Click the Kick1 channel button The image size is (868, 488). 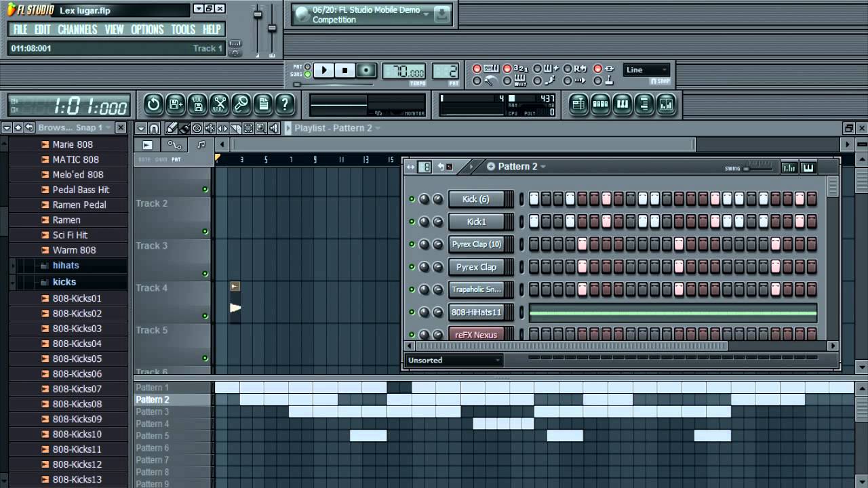(x=476, y=222)
